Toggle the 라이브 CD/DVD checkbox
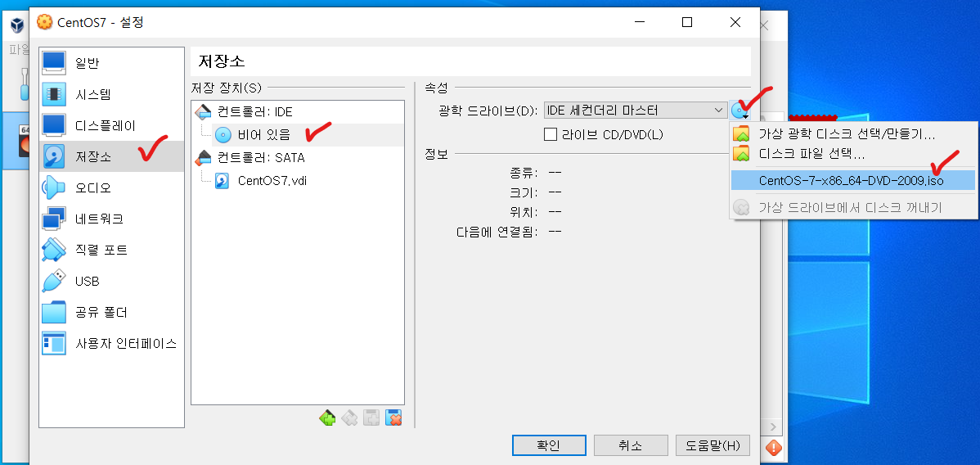This screenshot has width=980, height=465. point(550,134)
